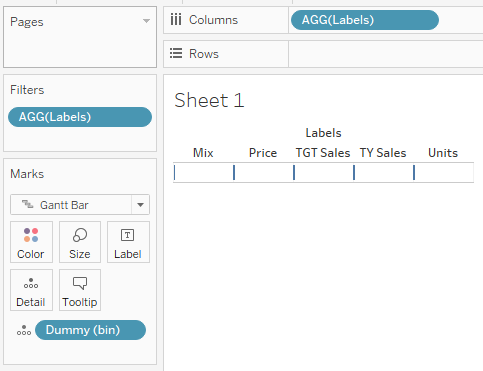Click the Gantt mark under Price
This screenshot has height=371, width=483.
(234, 172)
